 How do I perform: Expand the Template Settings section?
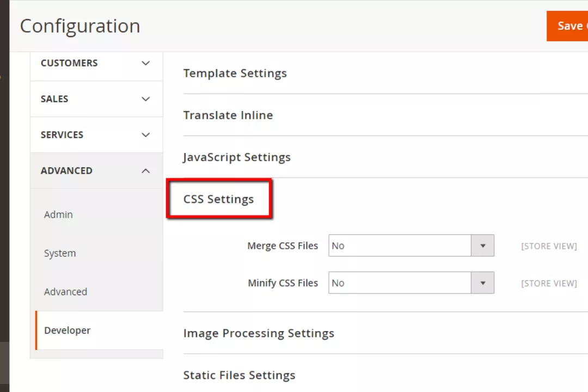(x=235, y=73)
